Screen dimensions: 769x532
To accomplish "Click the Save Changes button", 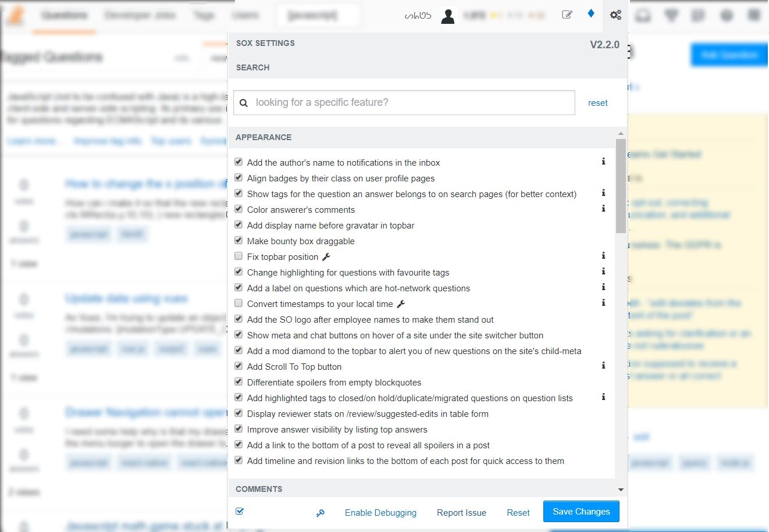I will (581, 512).
